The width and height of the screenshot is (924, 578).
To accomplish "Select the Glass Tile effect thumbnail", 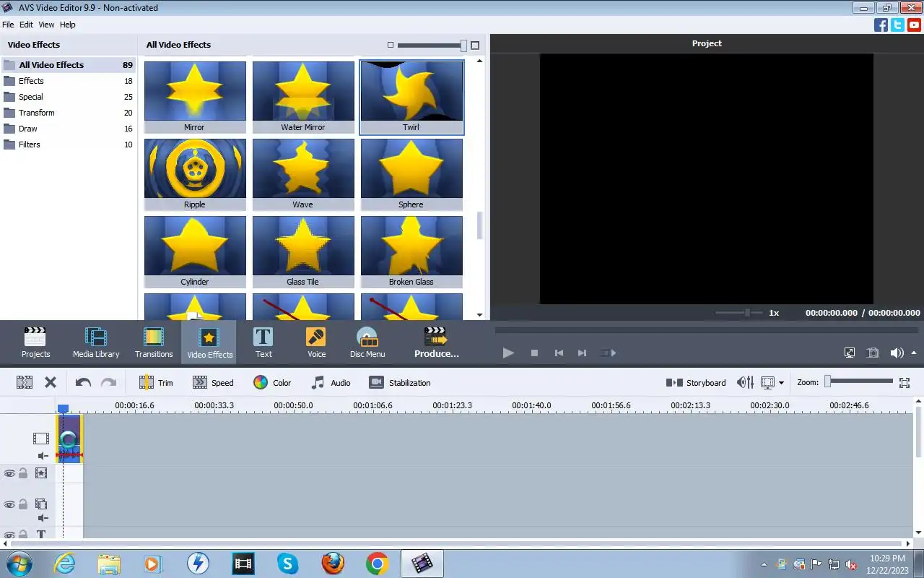I will [303, 251].
